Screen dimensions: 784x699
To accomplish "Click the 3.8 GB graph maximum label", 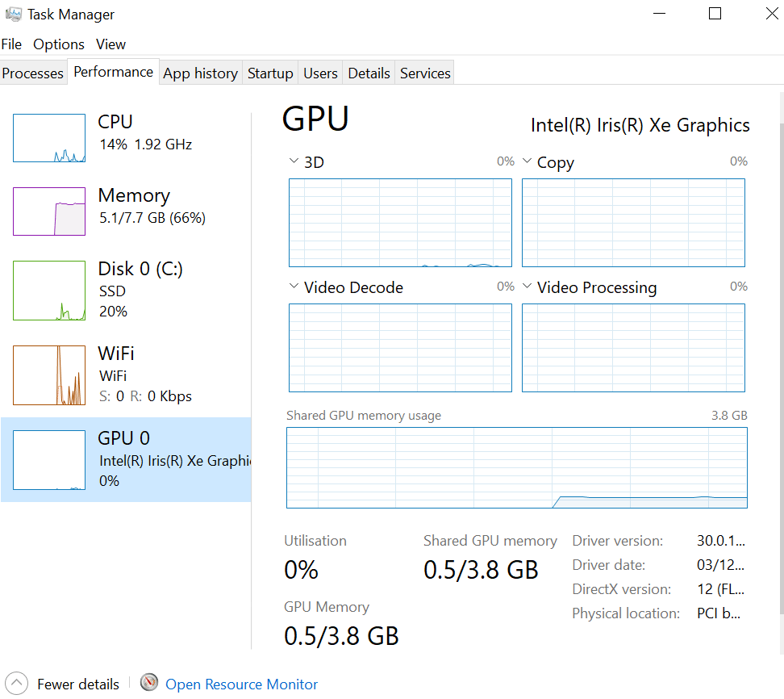I will (729, 416).
